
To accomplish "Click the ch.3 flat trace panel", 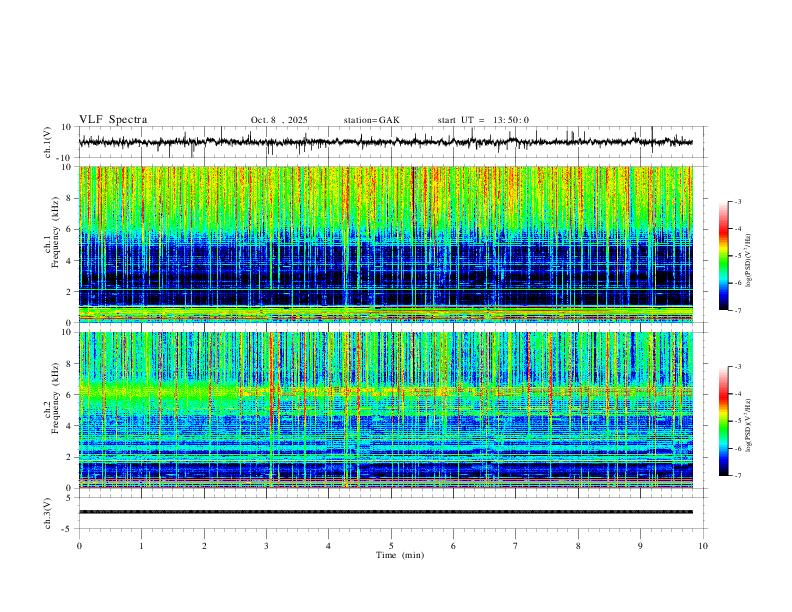I will click(391, 513).
